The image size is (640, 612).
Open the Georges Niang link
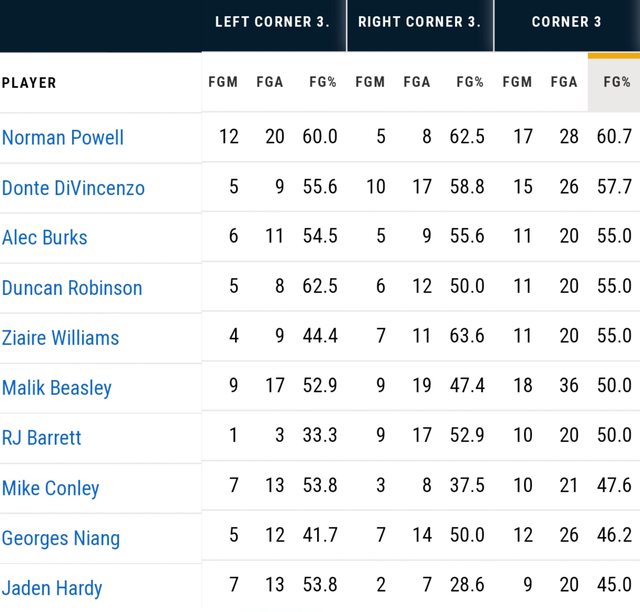click(61, 538)
